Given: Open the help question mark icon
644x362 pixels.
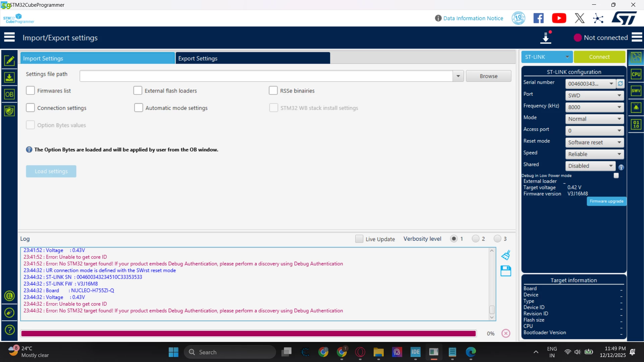Looking at the screenshot, I should (9, 330).
